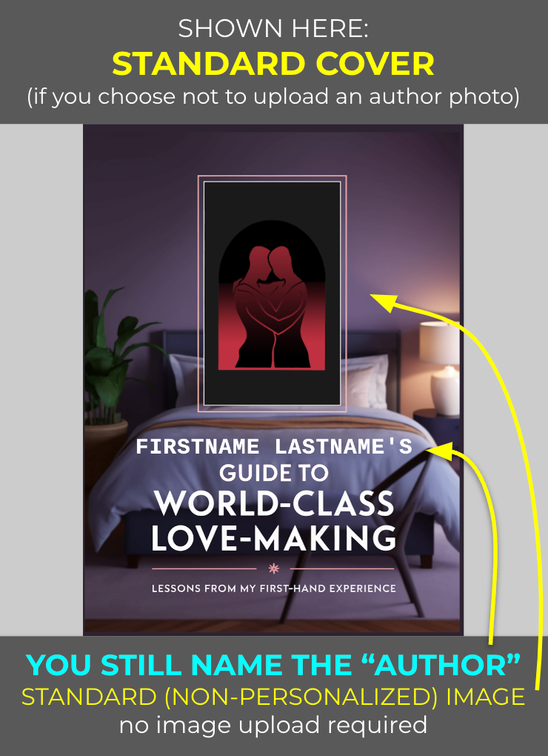
Task: Select the "FIRSTNAME LASTNAME'S" placeholder text
Action: tap(273, 447)
